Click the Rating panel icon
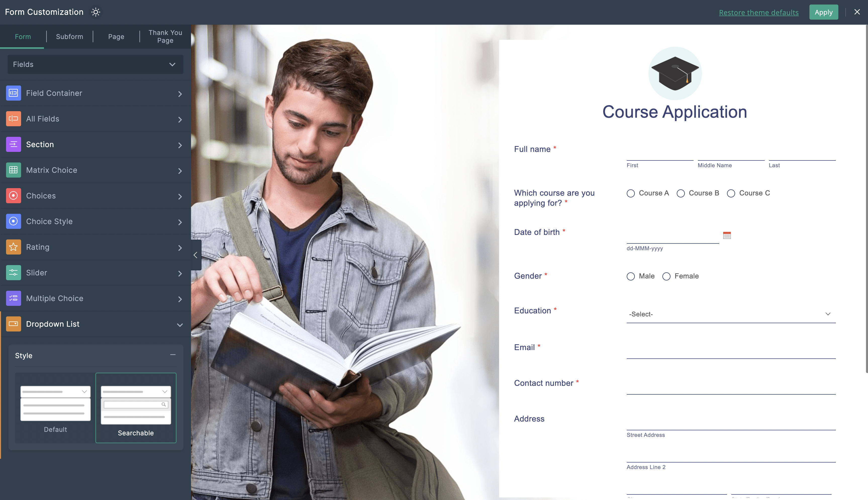Screen dimensions: 868x500 13,247
